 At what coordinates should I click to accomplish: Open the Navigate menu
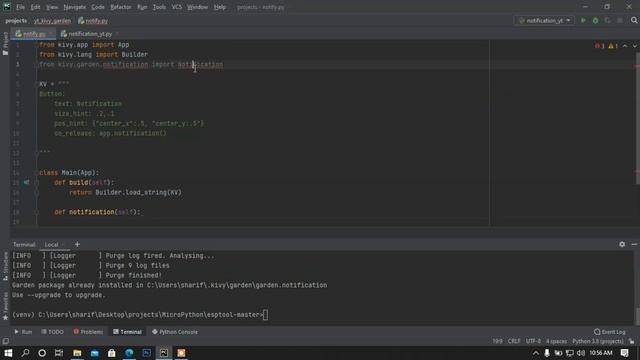pos(75,7)
